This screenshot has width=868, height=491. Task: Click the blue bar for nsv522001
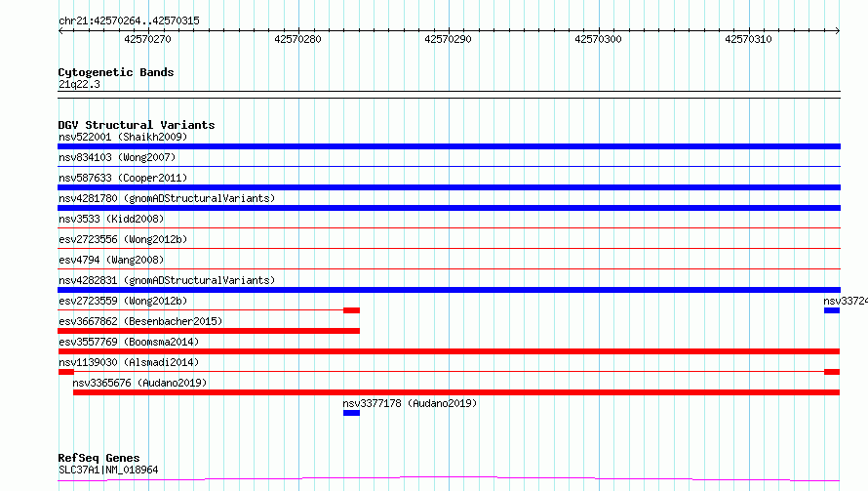pos(449,146)
